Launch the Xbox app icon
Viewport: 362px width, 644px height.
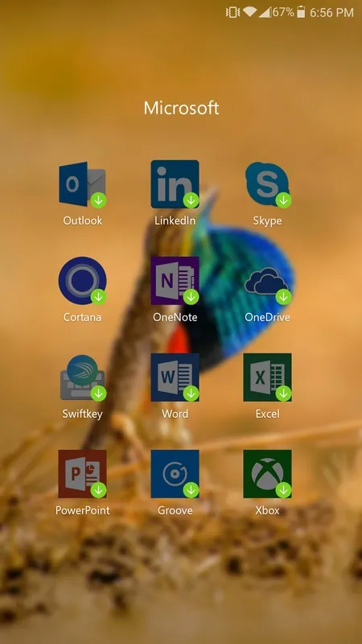268,473
